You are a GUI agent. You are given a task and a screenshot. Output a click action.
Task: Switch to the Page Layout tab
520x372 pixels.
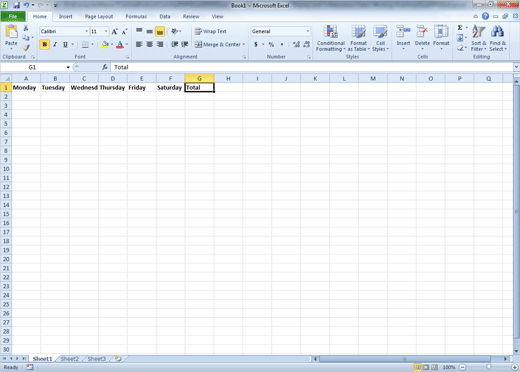99,16
